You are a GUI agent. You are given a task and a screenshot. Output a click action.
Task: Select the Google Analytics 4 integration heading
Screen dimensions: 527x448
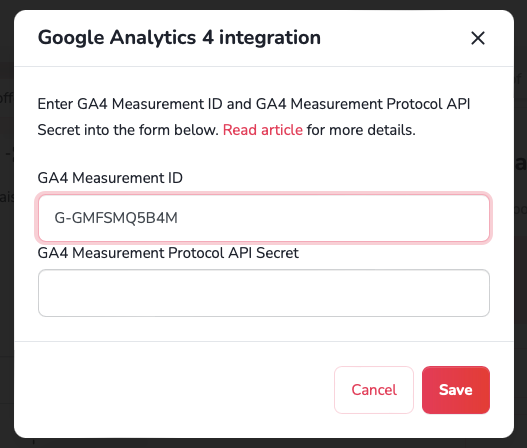179,37
